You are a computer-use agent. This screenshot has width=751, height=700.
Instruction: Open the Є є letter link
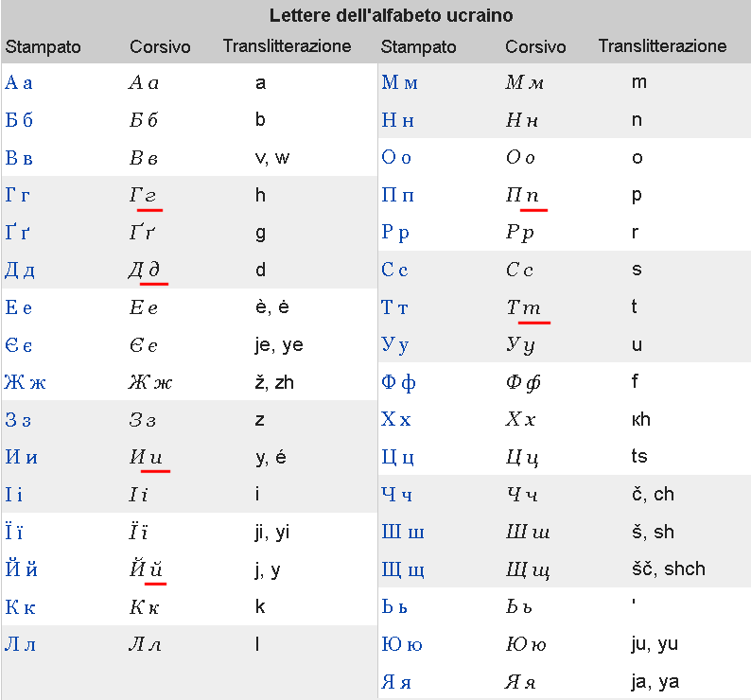(19, 345)
